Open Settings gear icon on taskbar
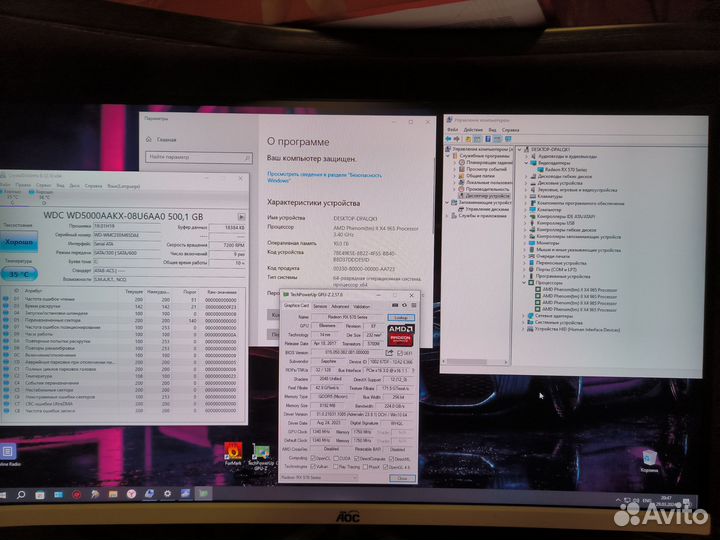 pos(168,494)
